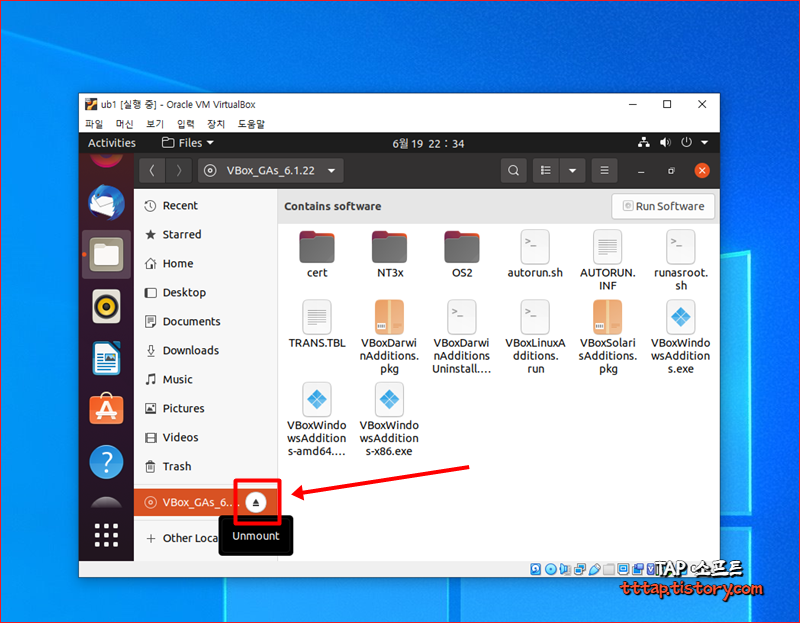Open the clock and calendar panel

428,143
